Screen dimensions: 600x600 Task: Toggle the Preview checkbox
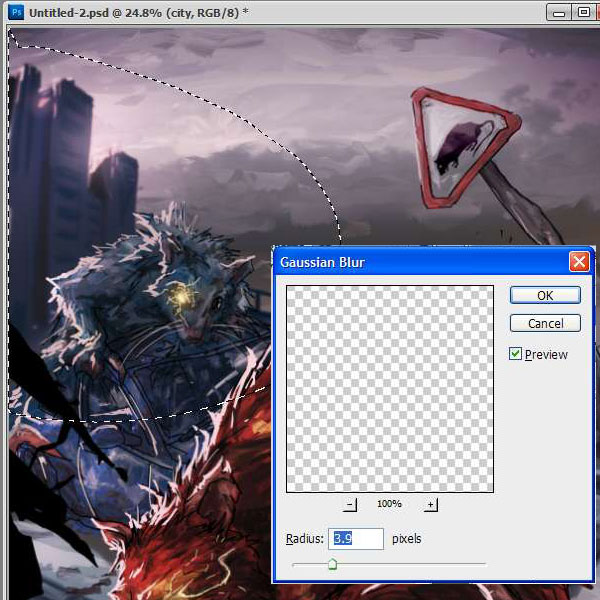tap(515, 354)
